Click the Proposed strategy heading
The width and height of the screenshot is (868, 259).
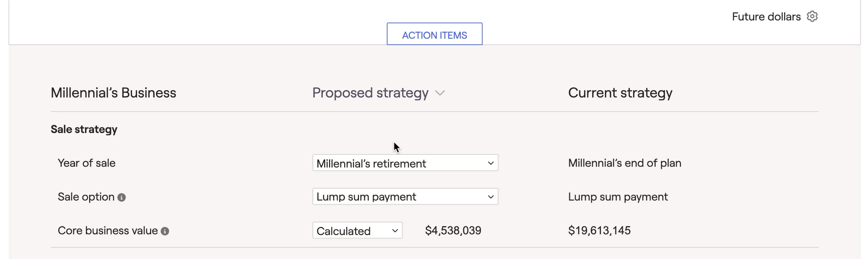coord(370,93)
